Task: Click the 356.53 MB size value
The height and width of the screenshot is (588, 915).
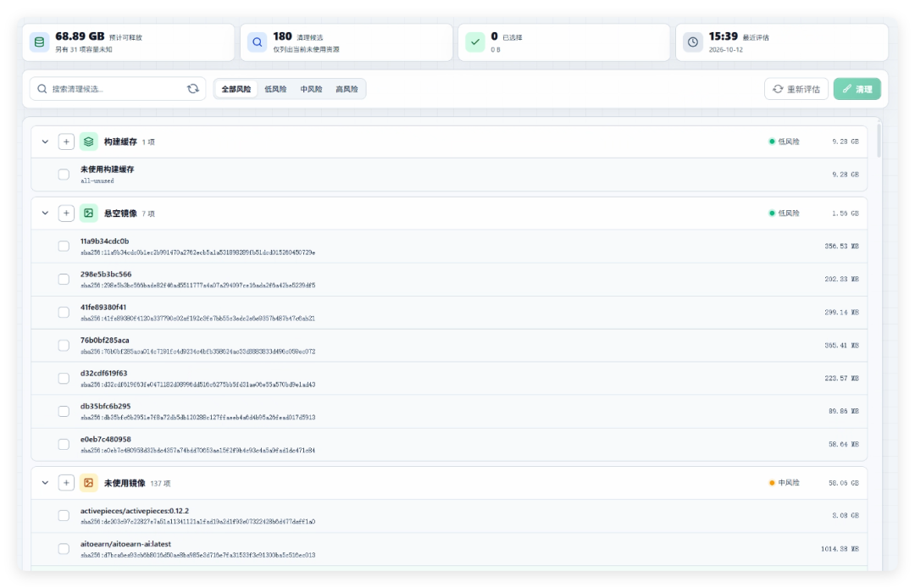Action: (x=841, y=247)
